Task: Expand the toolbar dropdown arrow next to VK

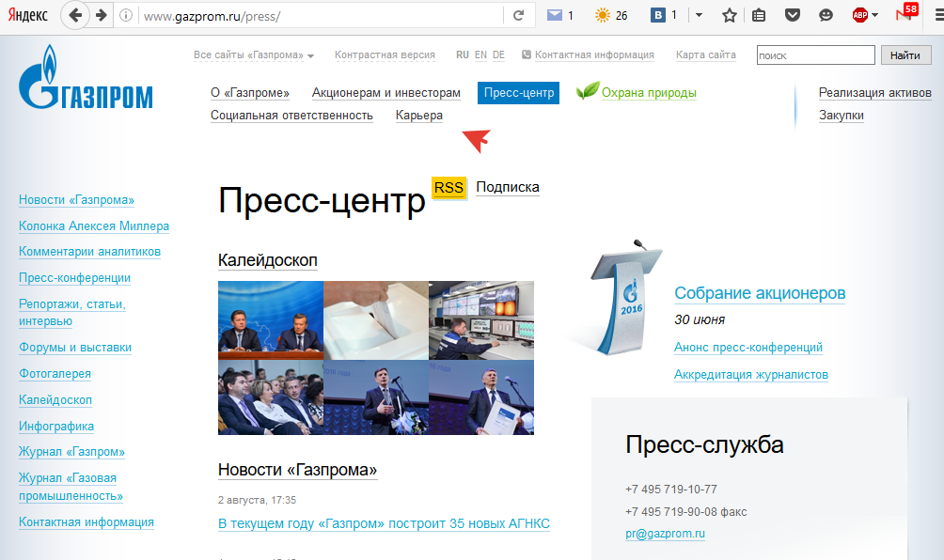Action: 699,15
